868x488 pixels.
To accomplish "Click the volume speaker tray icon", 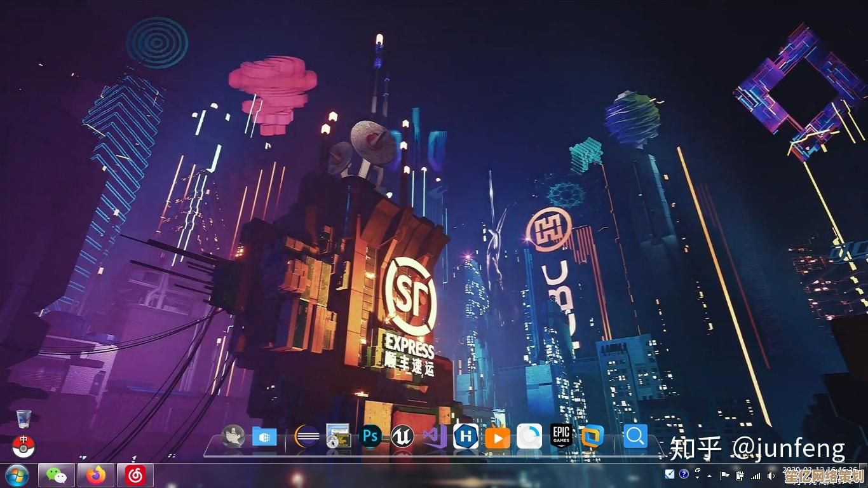I will click(x=771, y=475).
